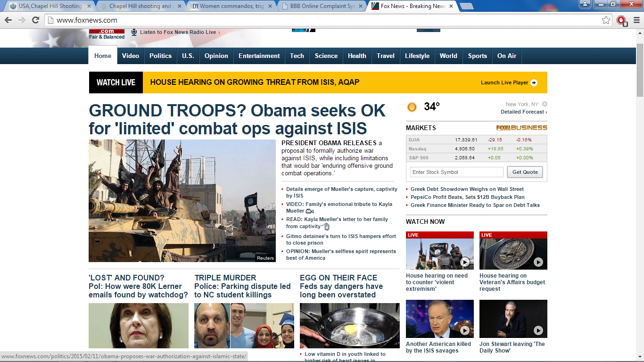
Task: Open the Video section in the nav bar
Action: pyautogui.click(x=131, y=56)
